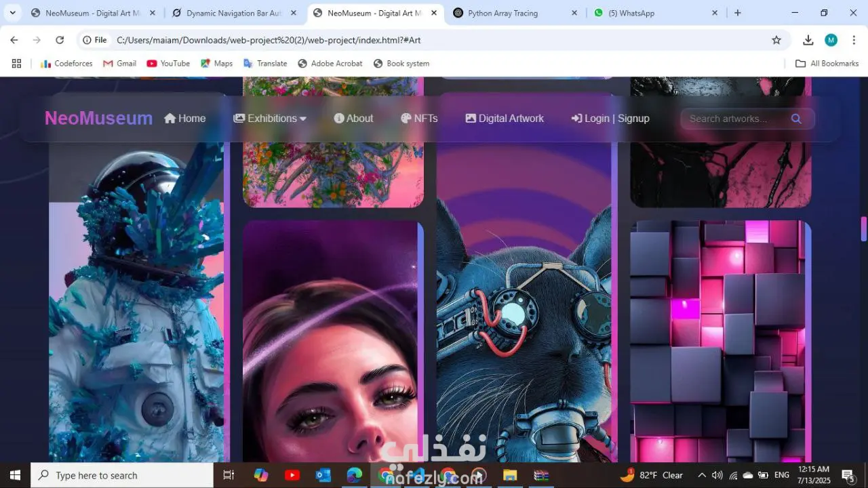868x488 pixels.
Task: Open Microsoft Edge from the taskbar
Action: click(355, 475)
